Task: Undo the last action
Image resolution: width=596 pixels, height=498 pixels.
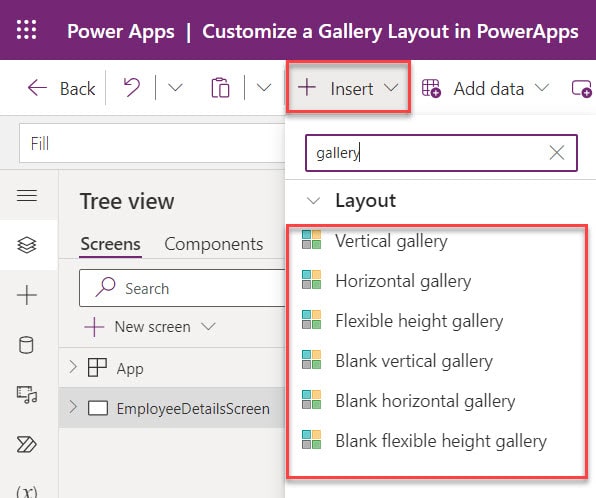Action: point(132,88)
